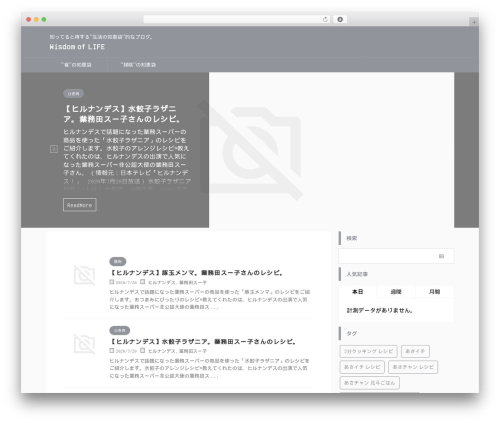
Task: Click the category badge above the 豚玉メンマ article
Action: (118, 262)
